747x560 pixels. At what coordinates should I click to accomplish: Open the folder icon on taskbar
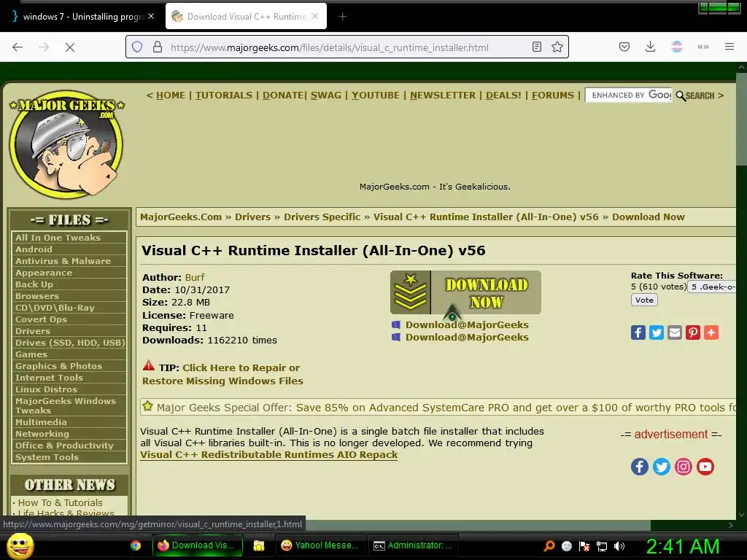coord(259,545)
